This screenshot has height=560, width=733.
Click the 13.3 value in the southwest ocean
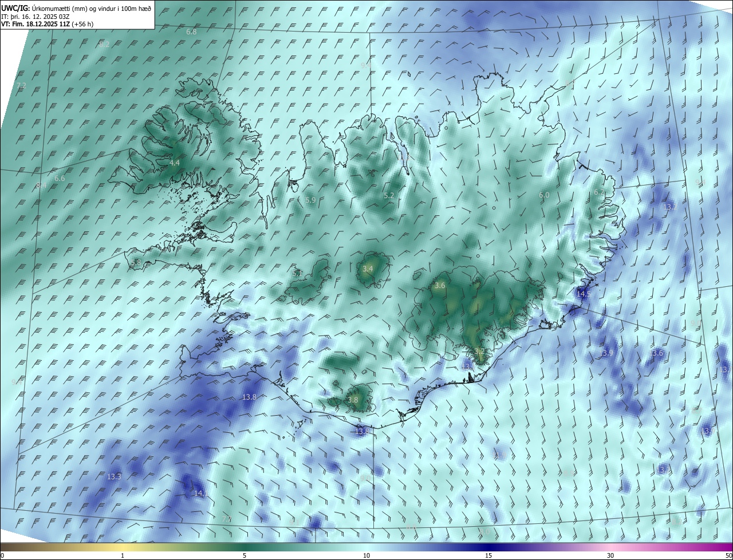[114, 476]
